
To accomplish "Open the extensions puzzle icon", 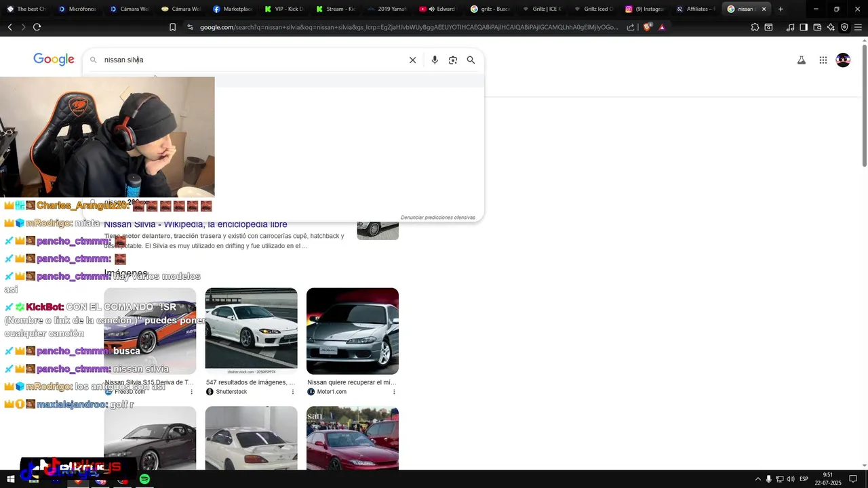I will (x=755, y=27).
